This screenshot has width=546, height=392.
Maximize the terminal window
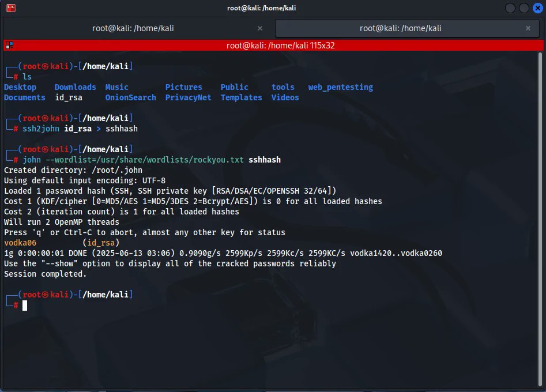pyautogui.click(x=524, y=7)
